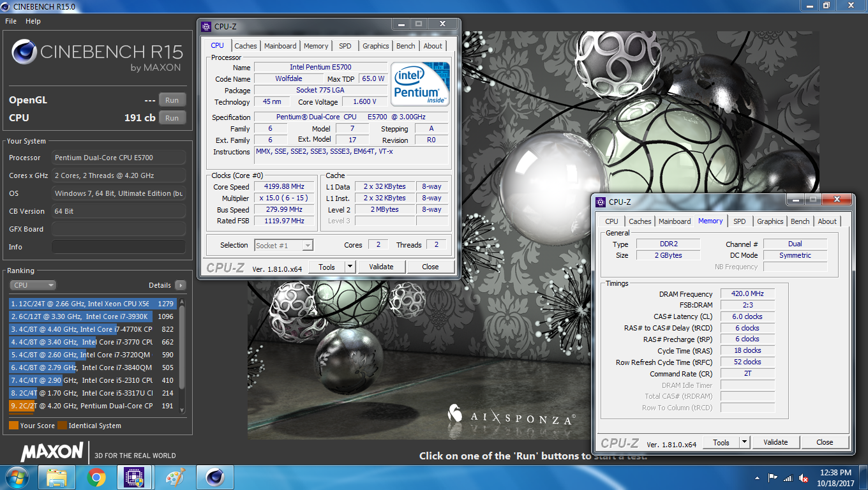Image resolution: width=868 pixels, height=490 pixels.
Task: Open Paint from the taskbar
Action: pyautogui.click(x=174, y=477)
